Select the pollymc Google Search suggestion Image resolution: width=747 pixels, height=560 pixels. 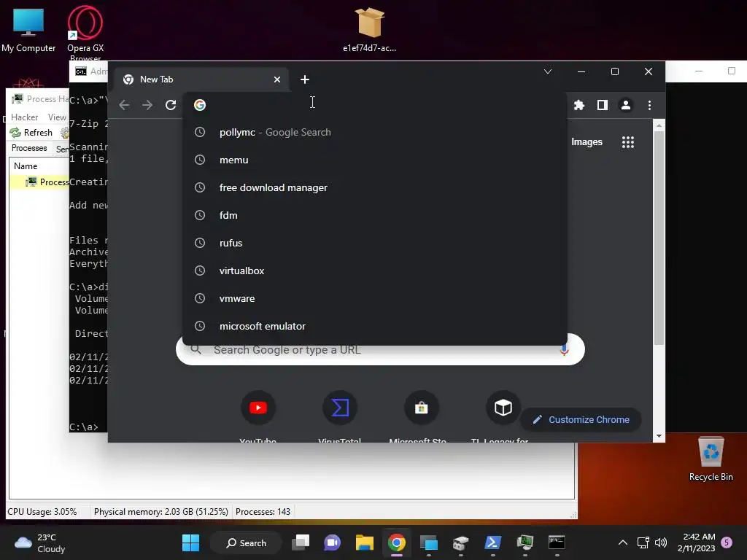tap(375, 133)
